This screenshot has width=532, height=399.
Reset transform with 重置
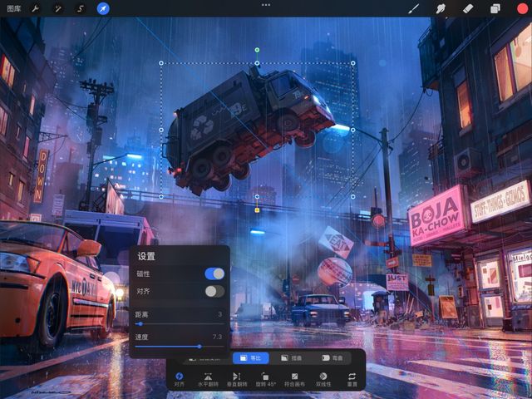352,379
